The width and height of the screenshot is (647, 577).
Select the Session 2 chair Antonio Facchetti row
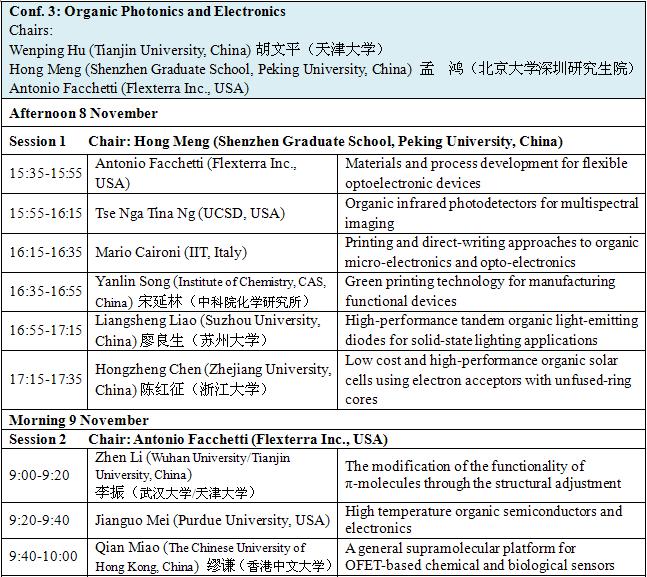coord(238,439)
